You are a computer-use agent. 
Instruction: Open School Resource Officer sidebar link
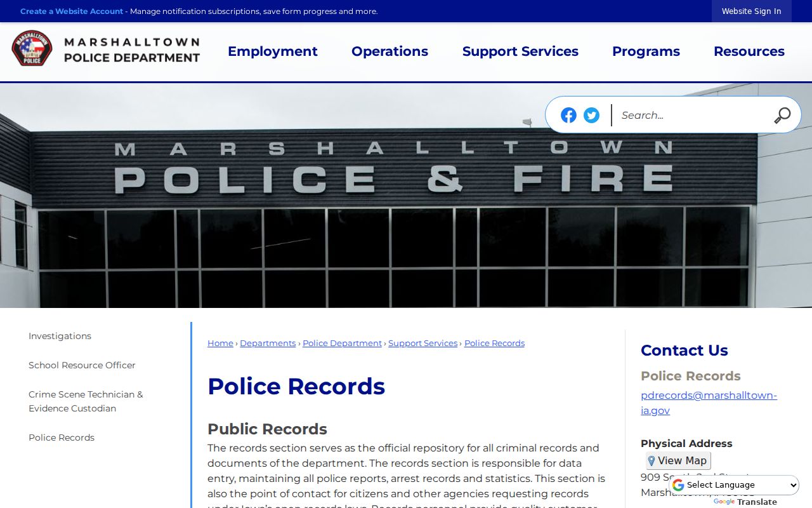click(82, 365)
